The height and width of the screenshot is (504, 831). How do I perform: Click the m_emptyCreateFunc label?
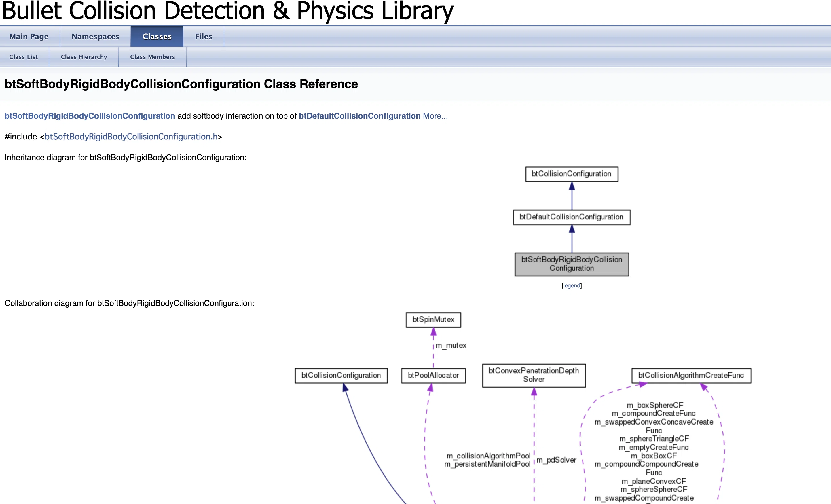654,448
